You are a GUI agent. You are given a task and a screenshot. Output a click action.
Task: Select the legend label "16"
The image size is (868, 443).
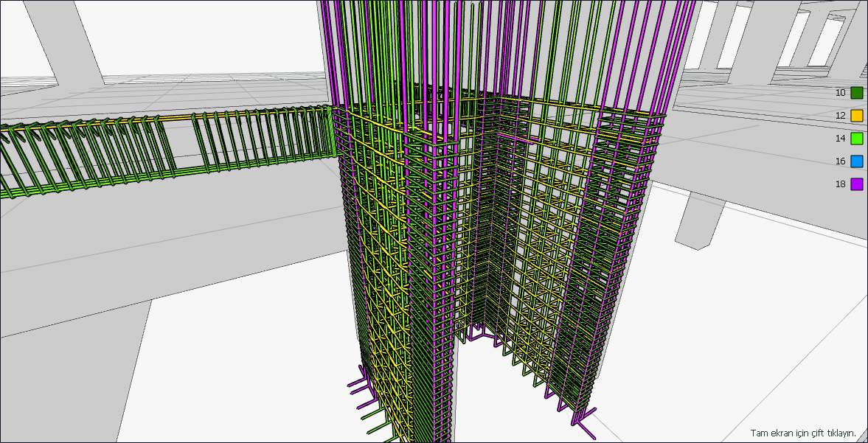click(841, 161)
